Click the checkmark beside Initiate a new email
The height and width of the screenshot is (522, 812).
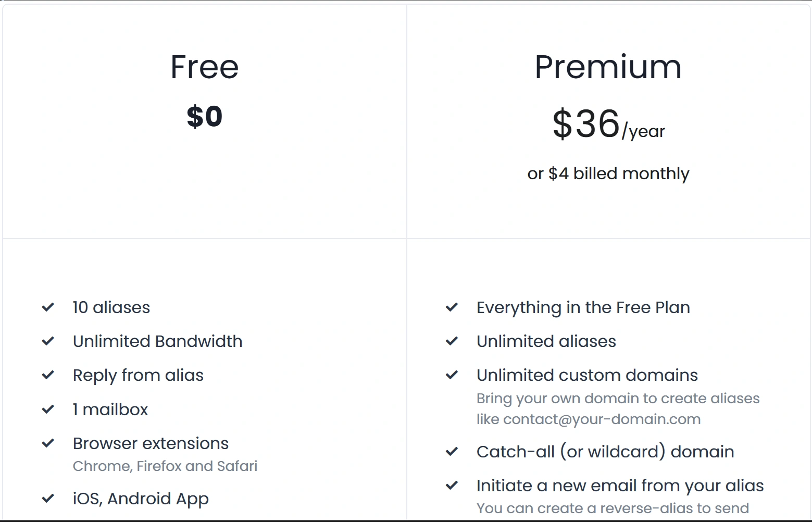(452, 486)
